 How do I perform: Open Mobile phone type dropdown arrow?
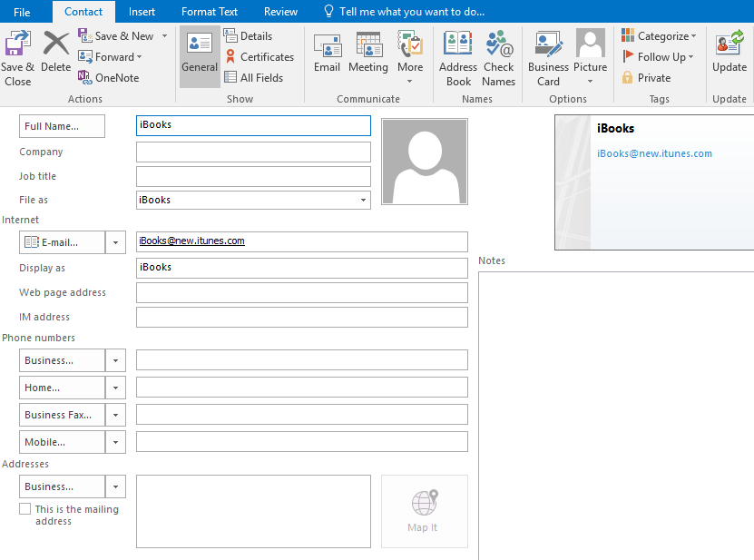tap(115, 442)
